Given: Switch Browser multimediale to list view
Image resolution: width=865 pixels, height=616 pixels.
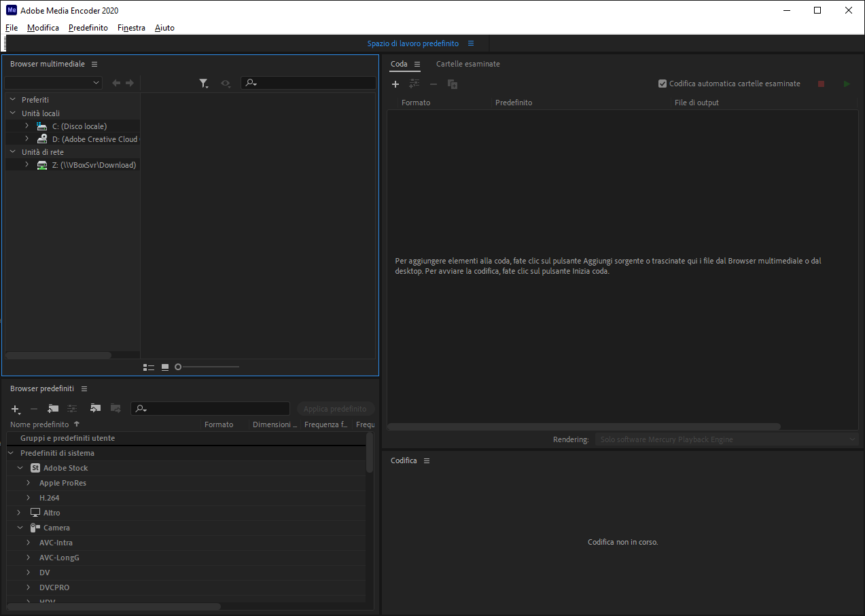Looking at the screenshot, I should [149, 367].
